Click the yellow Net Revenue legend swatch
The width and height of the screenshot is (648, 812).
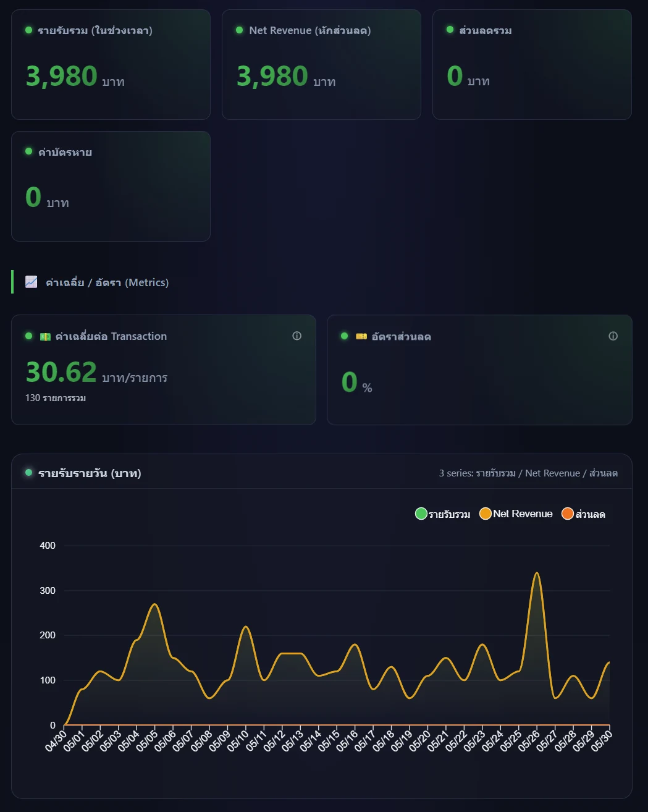[486, 514]
